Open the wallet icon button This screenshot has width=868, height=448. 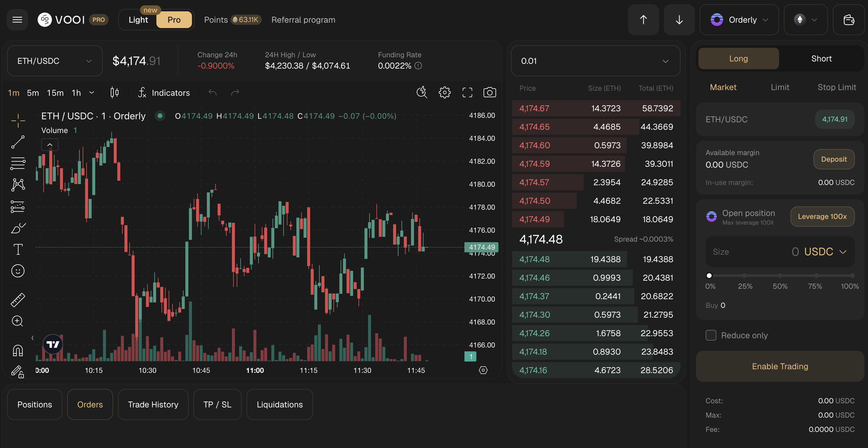point(849,20)
